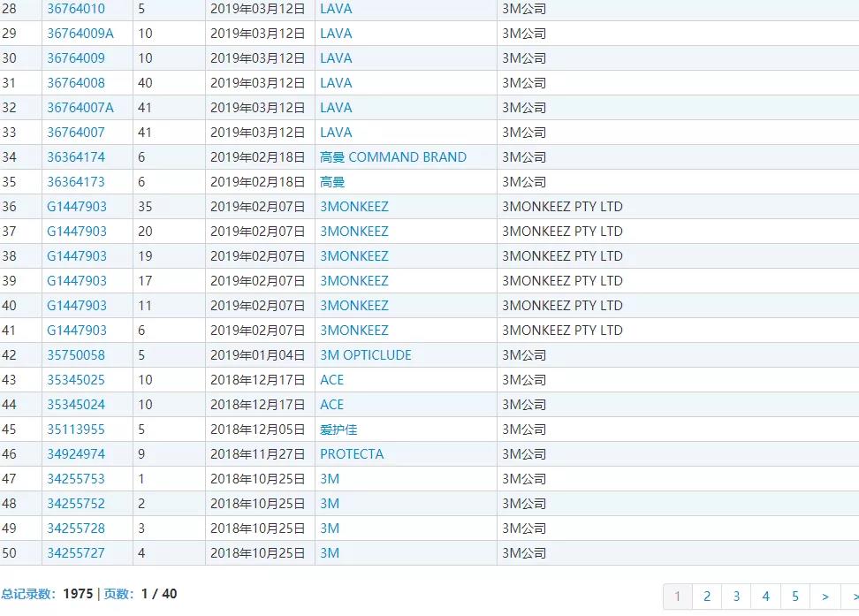The image size is (859, 616).
Task: Select class number 35 in row 36
Action: (145, 207)
